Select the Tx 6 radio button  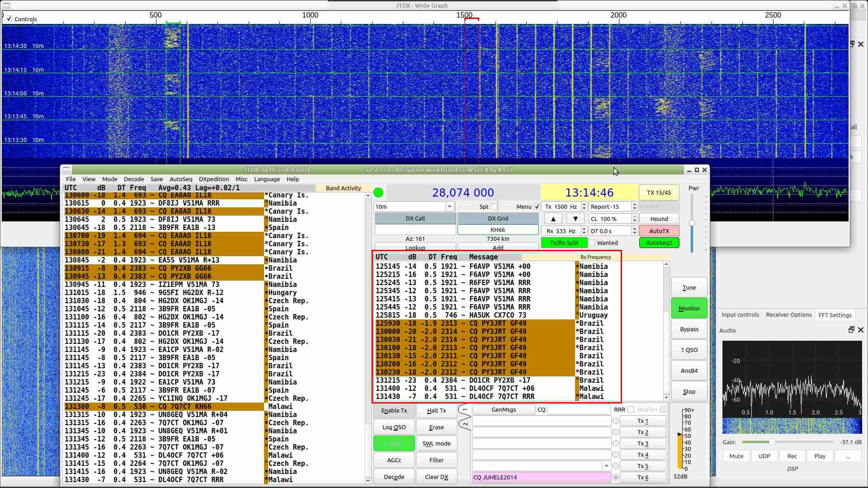pos(616,477)
